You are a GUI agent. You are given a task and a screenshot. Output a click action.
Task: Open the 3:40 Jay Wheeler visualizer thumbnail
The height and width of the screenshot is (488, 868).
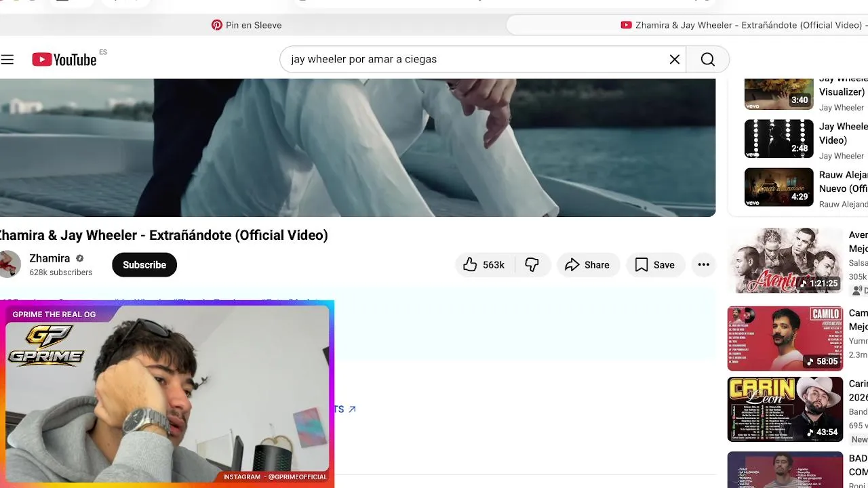coord(778,94)
